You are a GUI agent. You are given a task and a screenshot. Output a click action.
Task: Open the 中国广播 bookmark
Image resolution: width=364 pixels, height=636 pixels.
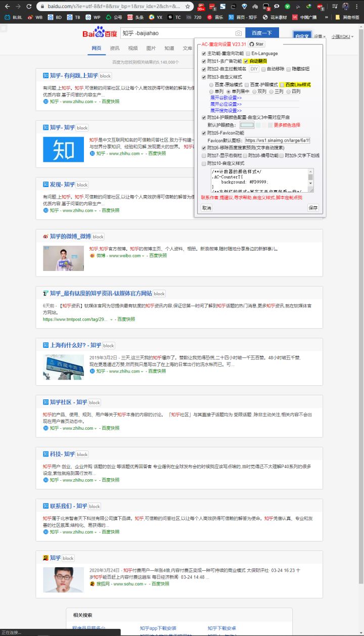(304, 17)
